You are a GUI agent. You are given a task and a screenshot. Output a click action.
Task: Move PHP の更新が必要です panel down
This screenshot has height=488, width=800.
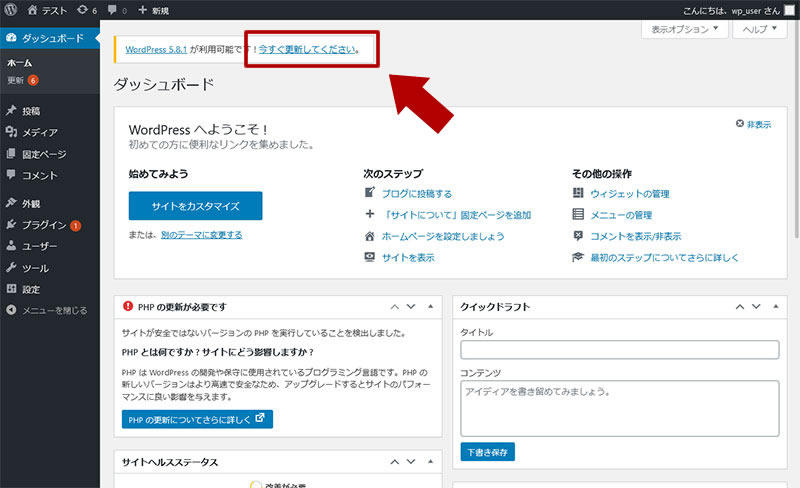coord(411,307)
